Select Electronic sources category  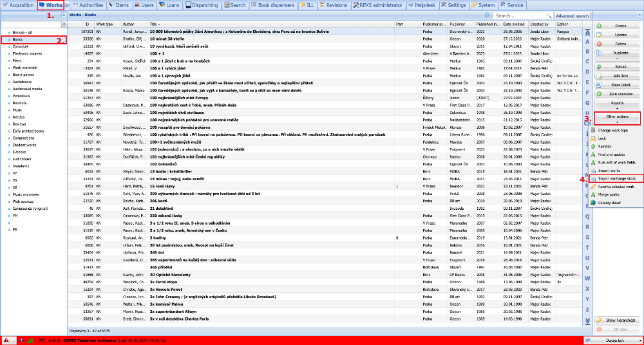[26, 53]
